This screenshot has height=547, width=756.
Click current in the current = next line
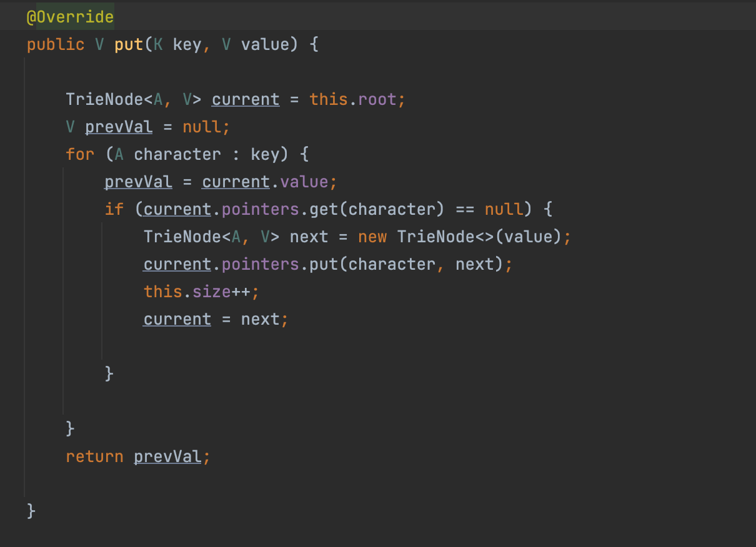coord(177,319)
